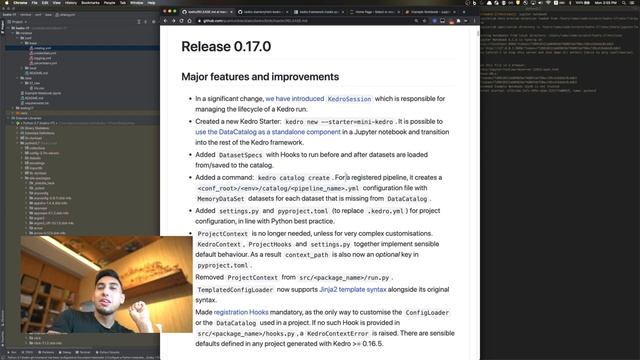The height and width of the screenshot is (360, 640).
Task: Select Extended Definitions in External Libraries
Action: click(x=39, y=133)
